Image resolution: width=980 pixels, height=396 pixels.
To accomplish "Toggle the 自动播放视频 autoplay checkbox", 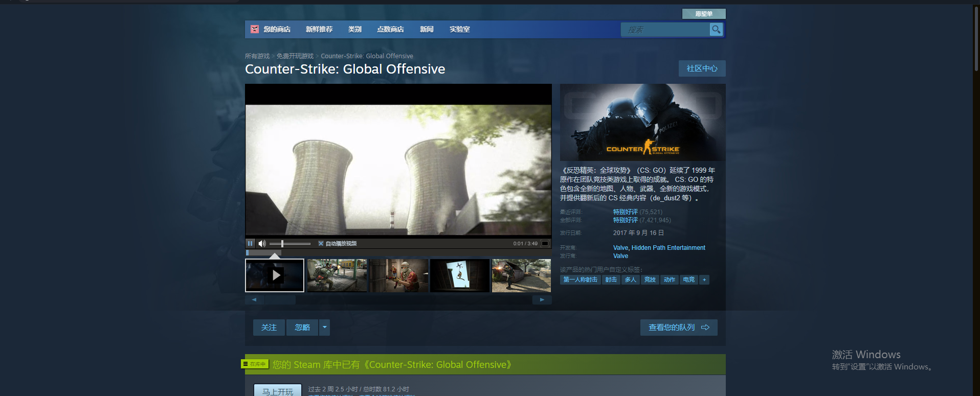I will 321,243.
